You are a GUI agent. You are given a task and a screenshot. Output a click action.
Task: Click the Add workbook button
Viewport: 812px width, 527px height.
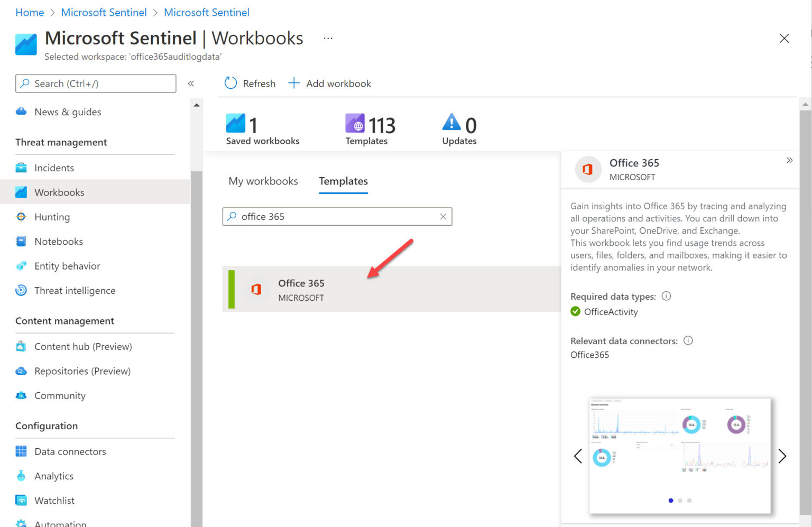coord(329,83)
